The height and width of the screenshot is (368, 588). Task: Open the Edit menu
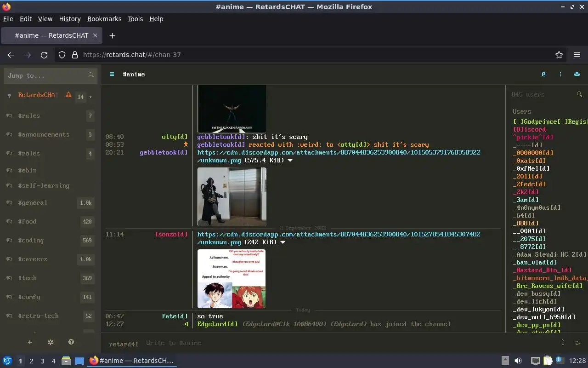(26, 19)
